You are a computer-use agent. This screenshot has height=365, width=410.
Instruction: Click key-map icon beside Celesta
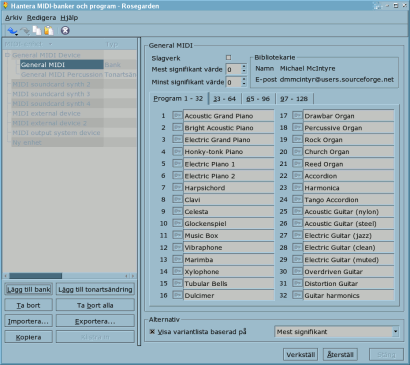coord(177,211)
